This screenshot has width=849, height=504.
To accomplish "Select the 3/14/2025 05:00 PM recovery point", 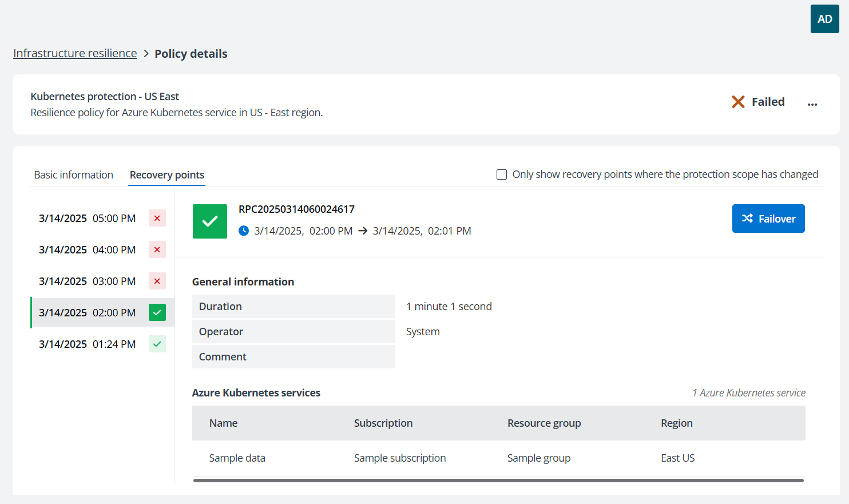I will 87,219.
